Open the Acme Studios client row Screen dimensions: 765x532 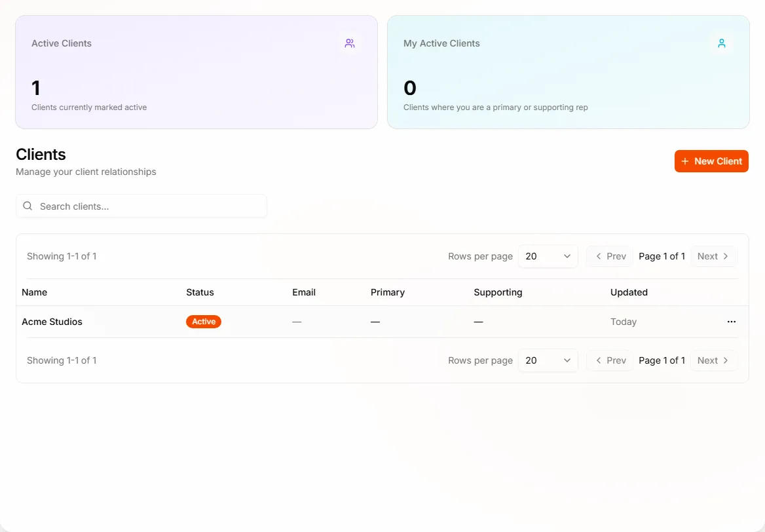[382, 322]
